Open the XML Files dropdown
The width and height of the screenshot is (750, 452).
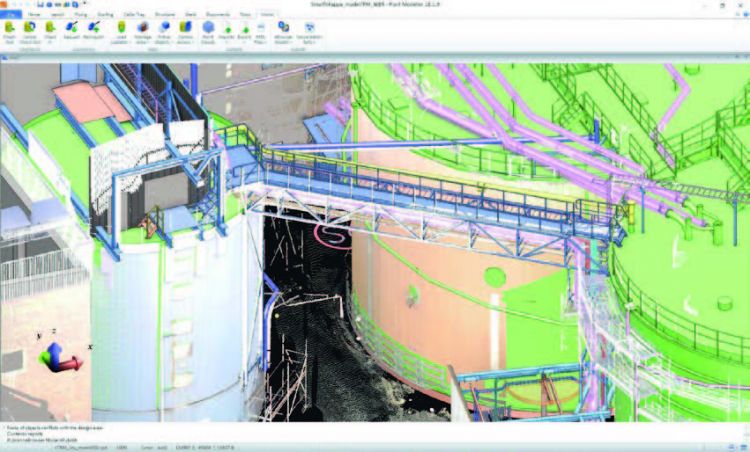[261, 33]
